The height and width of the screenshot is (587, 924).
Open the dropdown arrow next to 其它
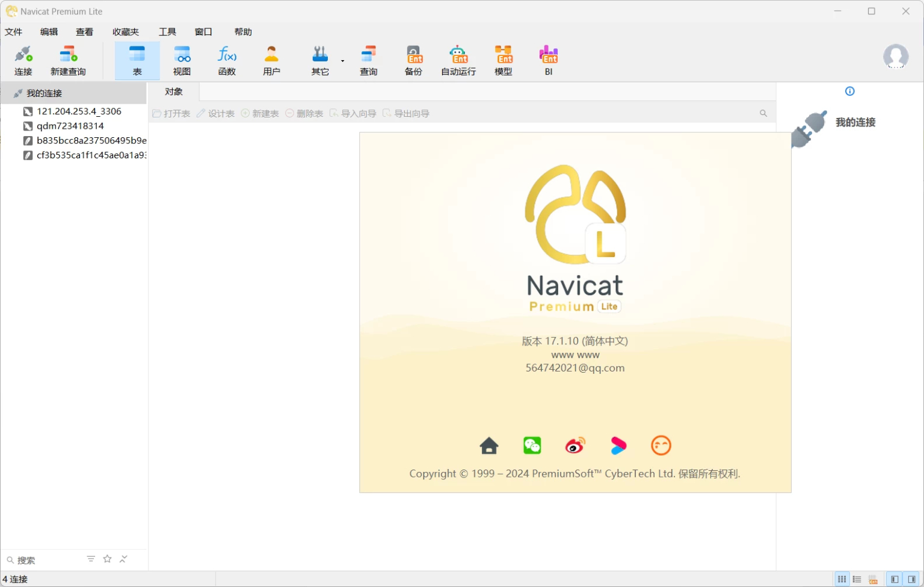tap(342, 60)
